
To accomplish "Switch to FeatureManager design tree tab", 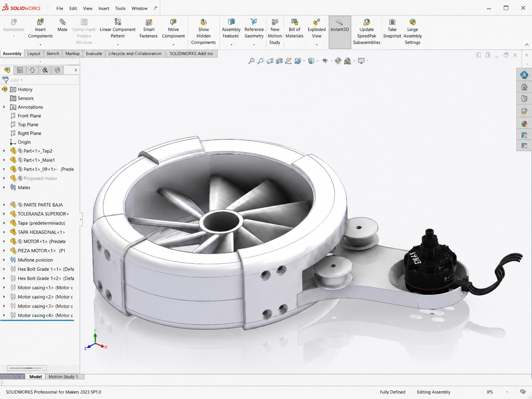I will point(7,70).
